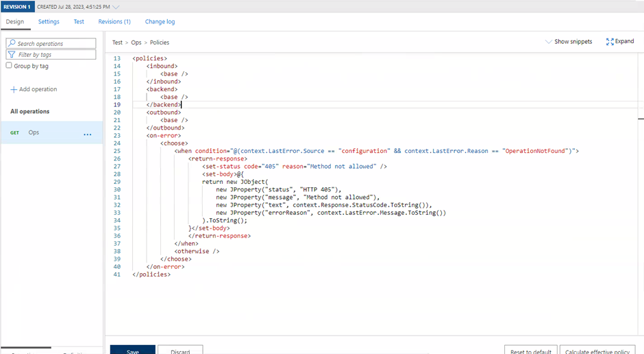Viewport: 644px width, 354px height.
Task: Open the Revisions (1) tab
Action: 114,22
